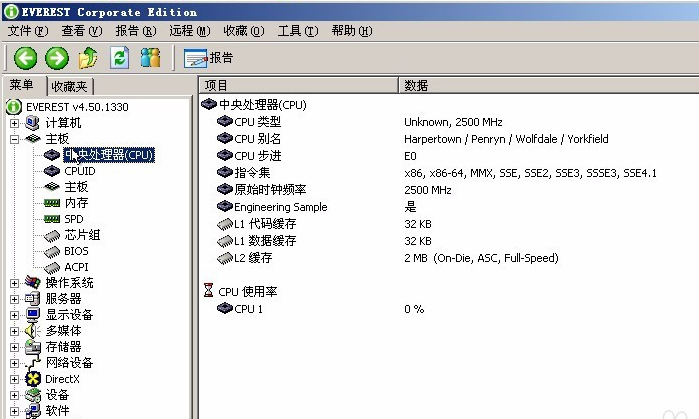Select the CPU 步进 row

[449, 156]
